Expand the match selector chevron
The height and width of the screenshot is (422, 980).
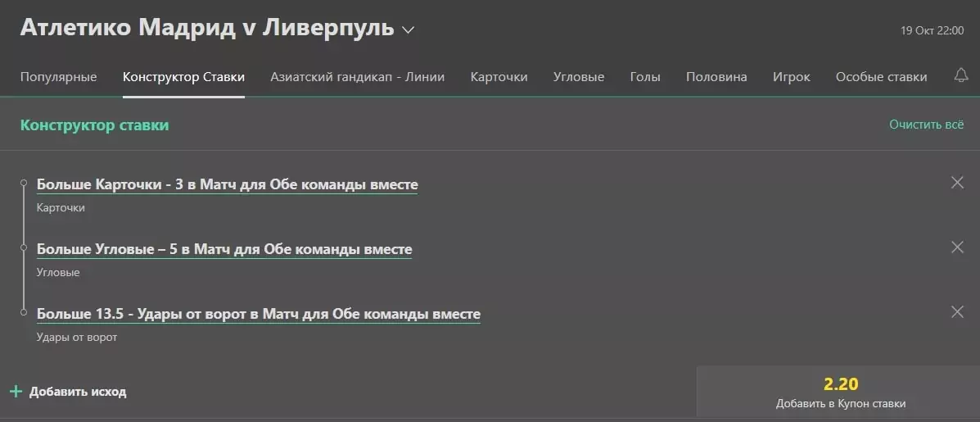(408, 29)
